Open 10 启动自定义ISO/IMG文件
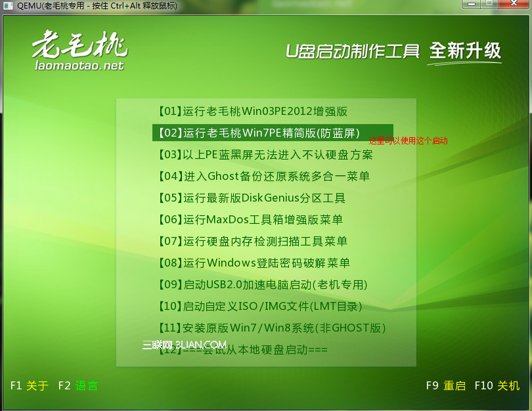 [260, 307]
